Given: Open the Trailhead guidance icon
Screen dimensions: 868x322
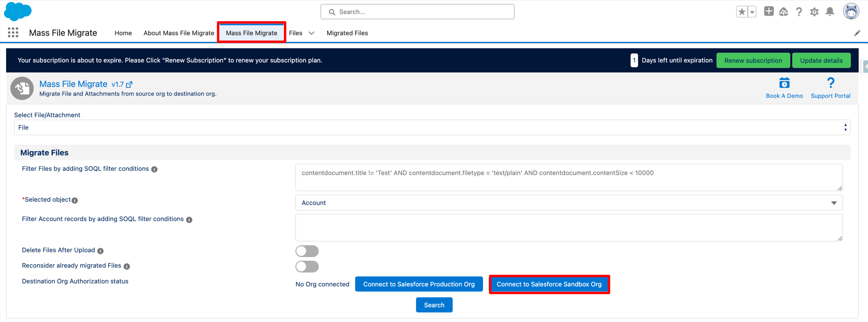Looking at the screenshot, I should click(x=783, y=12).
